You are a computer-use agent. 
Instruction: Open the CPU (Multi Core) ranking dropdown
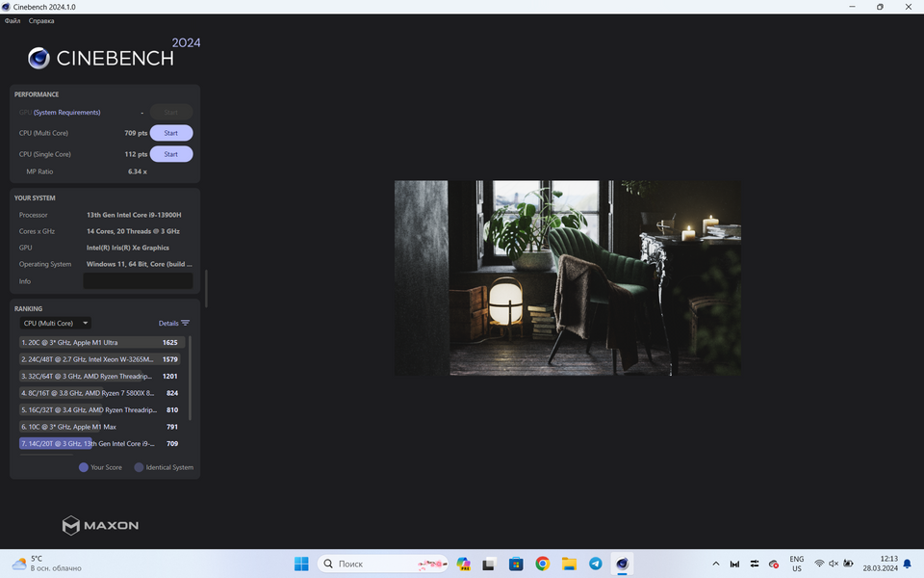click(x=56, y=324)
